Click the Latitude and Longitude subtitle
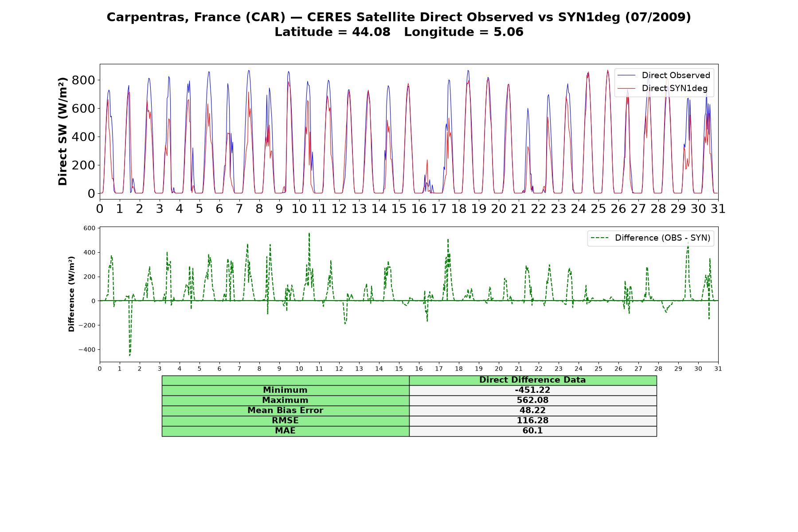The height and width of the screenshot is (532, 798). coord(399,32)
